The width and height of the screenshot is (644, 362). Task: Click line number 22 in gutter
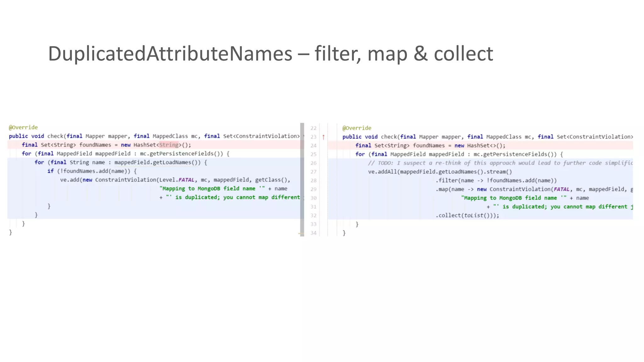314,128
